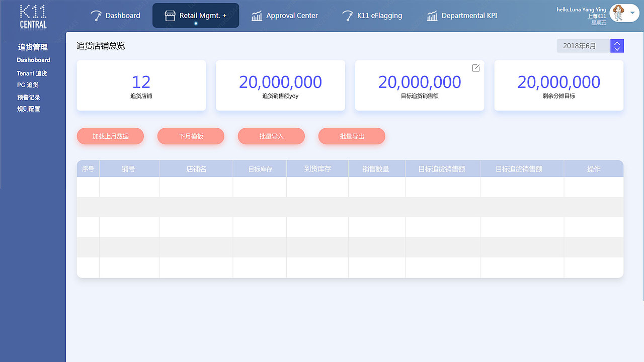Image resolution: width=644 pixels, height=362 pixels.
Task: Click the 目标库存 column header
Action: (260, 169)
